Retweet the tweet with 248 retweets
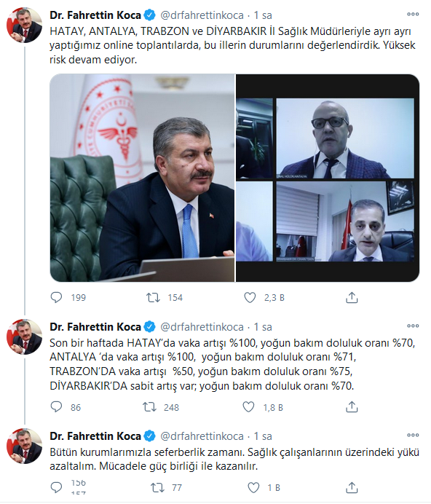 pyautogui.click(x=149, y=407)
